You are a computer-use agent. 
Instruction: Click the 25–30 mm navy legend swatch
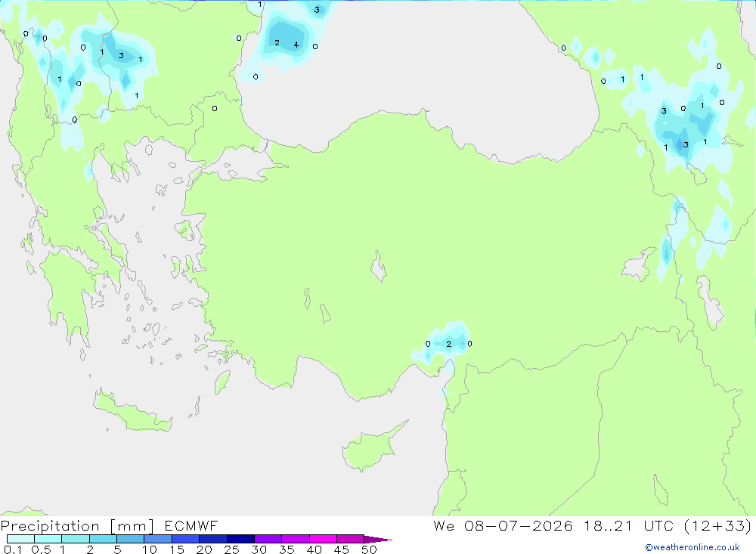pos(240,539)
